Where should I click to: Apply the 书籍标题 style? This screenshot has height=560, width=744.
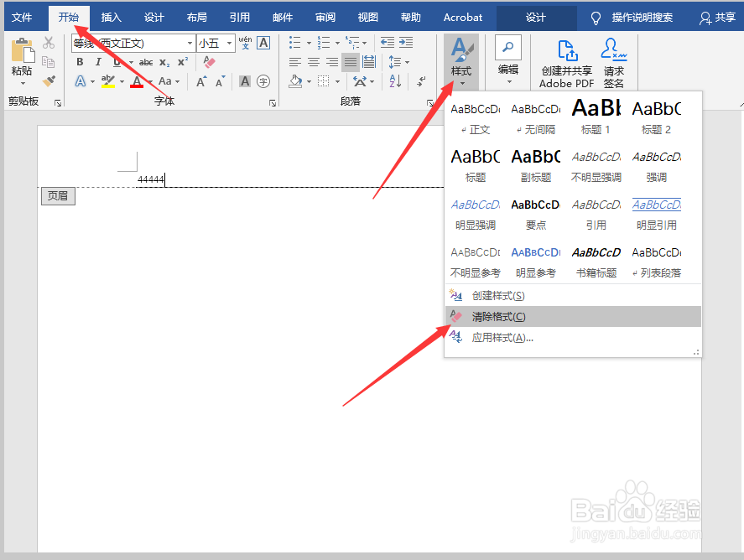[x=596, y=262]
